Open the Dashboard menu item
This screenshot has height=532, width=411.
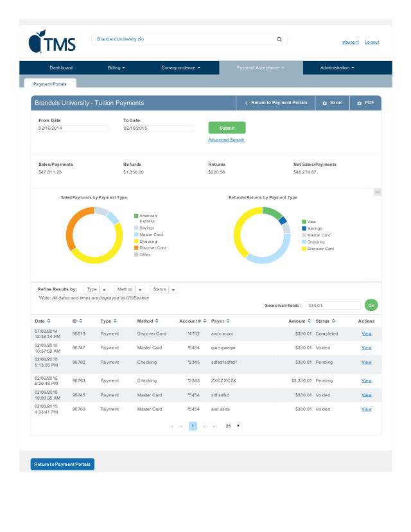click(61, 68)
